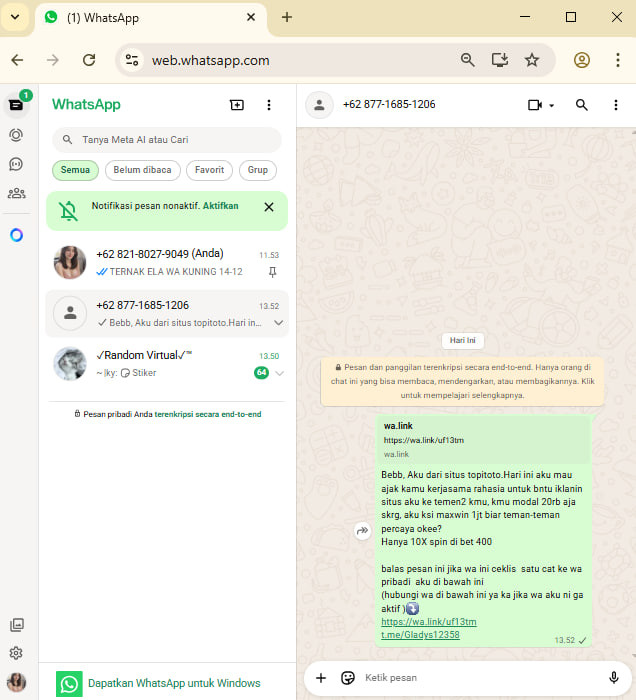
Task: Search within the conversation
Action: pos(582,105)
